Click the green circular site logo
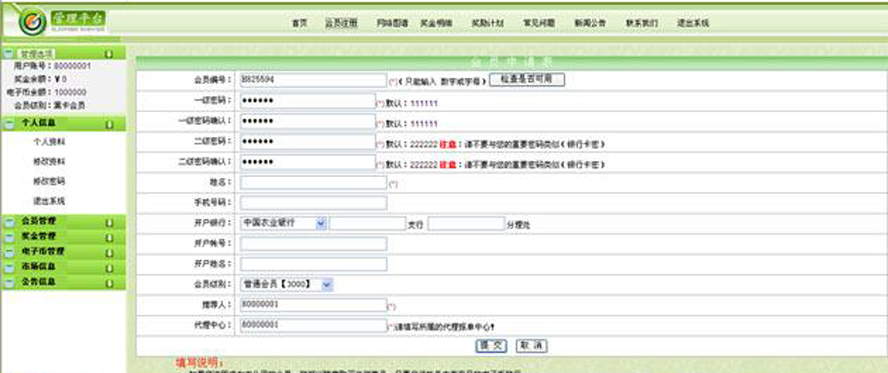 [x=32, y=22]
